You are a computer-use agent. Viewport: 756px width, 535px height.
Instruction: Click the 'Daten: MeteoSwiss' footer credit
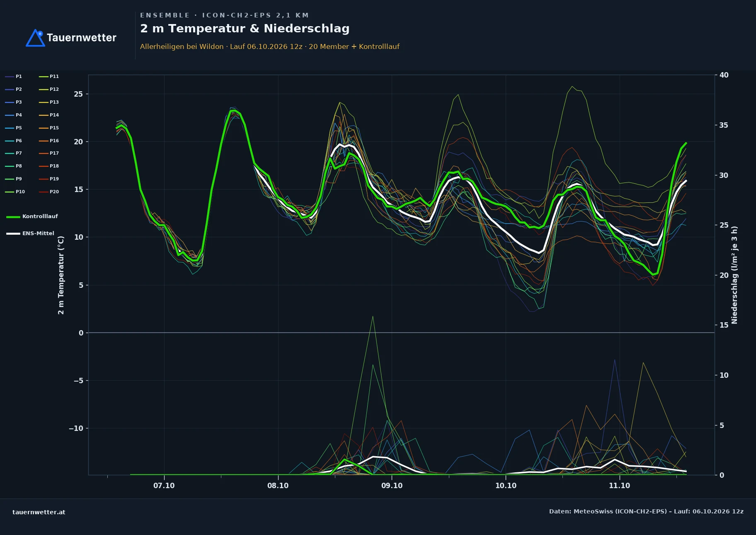[x=646, y=511]
